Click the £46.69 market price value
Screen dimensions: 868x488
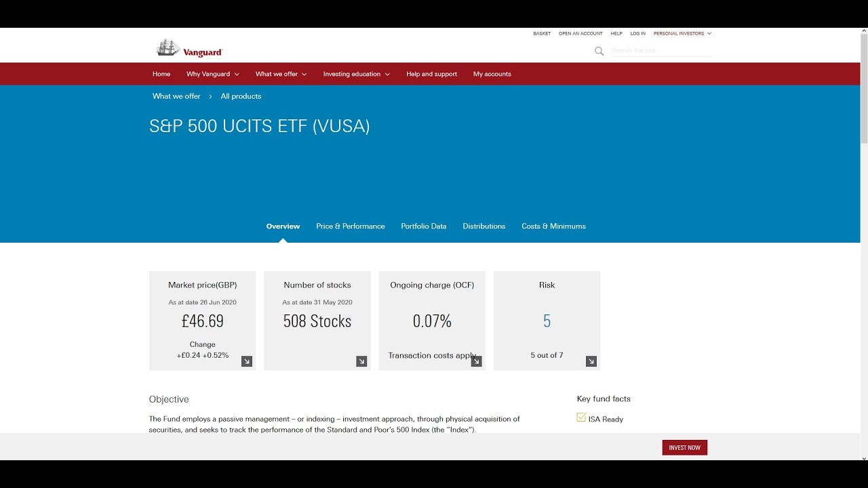point(202,321)
